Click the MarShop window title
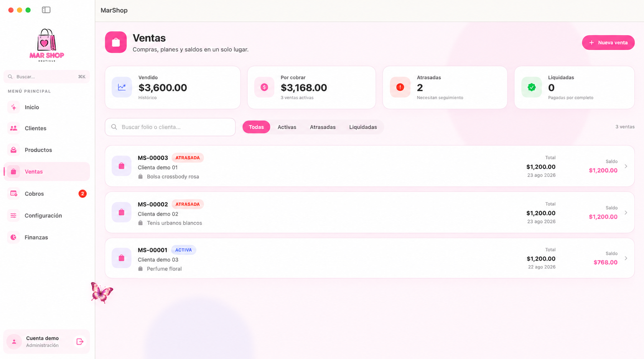 coord(114,10)
